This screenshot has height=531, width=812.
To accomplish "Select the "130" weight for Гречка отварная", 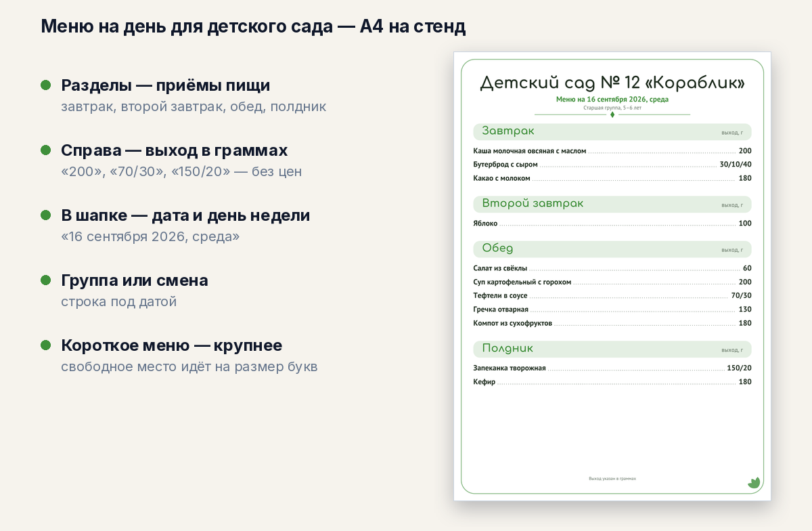I will 745,310.
